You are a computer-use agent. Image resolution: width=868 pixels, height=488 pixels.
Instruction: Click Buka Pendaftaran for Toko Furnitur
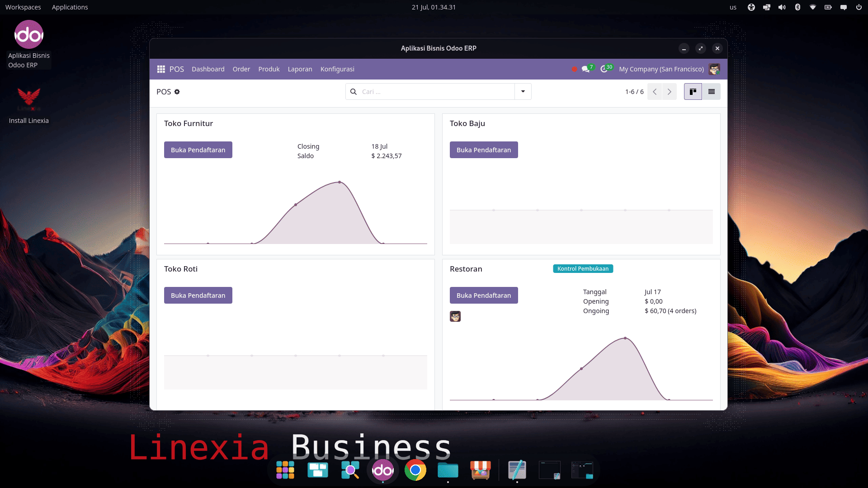coord(198,150)
